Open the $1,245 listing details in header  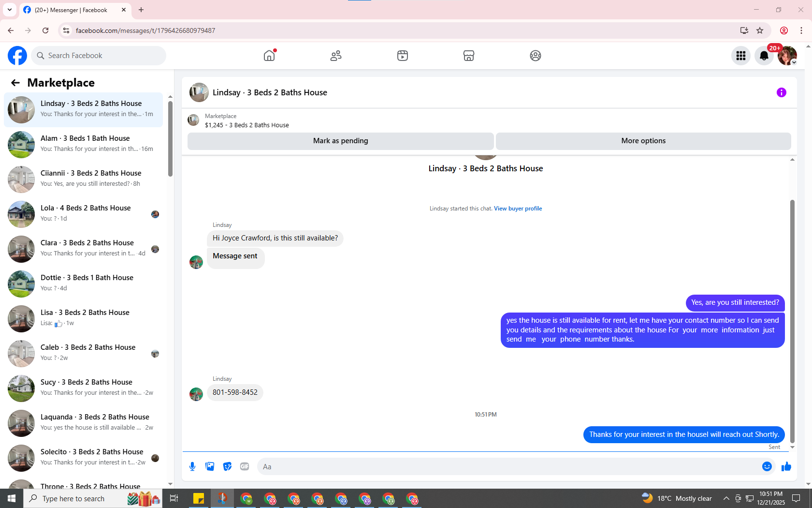[x=247, y=125]
